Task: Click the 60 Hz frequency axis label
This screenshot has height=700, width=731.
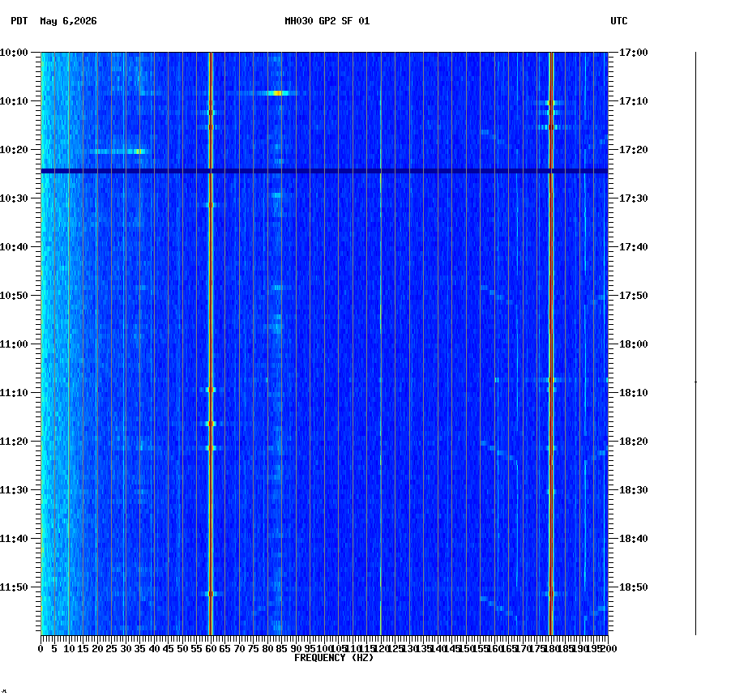Action: pyautogui.click(x=211, y=649)
